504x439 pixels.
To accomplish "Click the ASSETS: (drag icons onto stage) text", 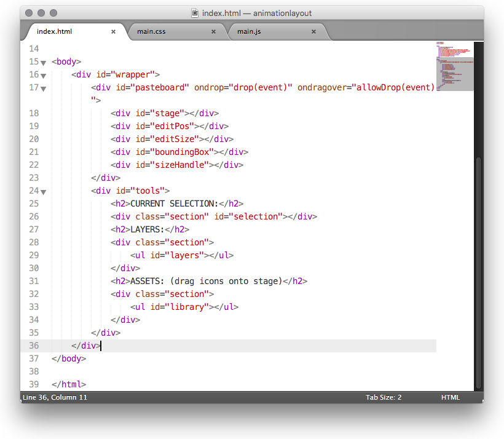I will (206, 281).
